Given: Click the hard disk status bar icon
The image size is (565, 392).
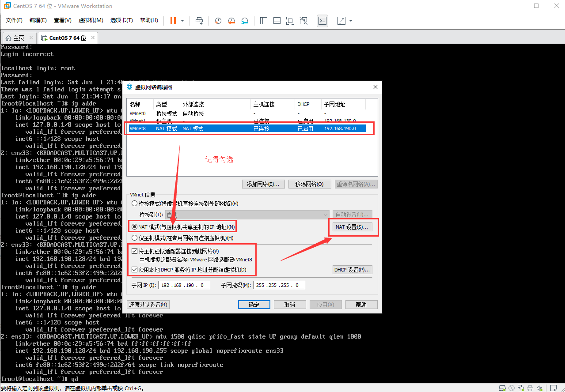Looking at the screenshot, I should point(501,388).
